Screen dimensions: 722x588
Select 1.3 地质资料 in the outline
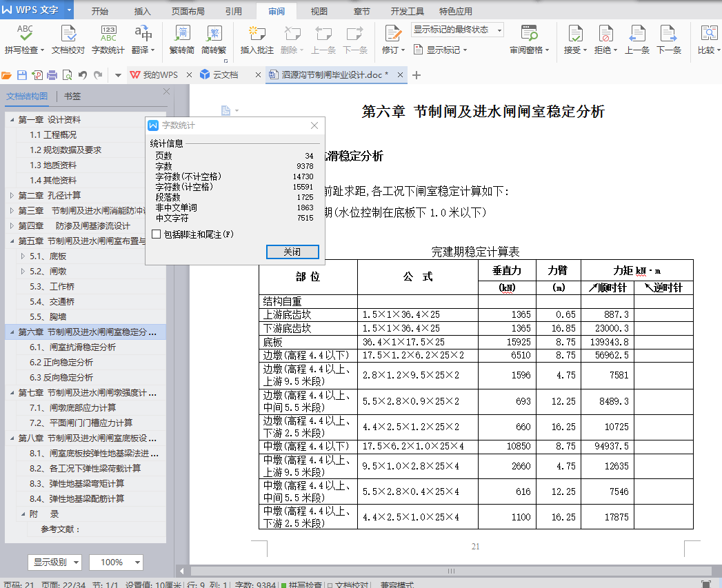pyautogui.click(x=53, y=165)
